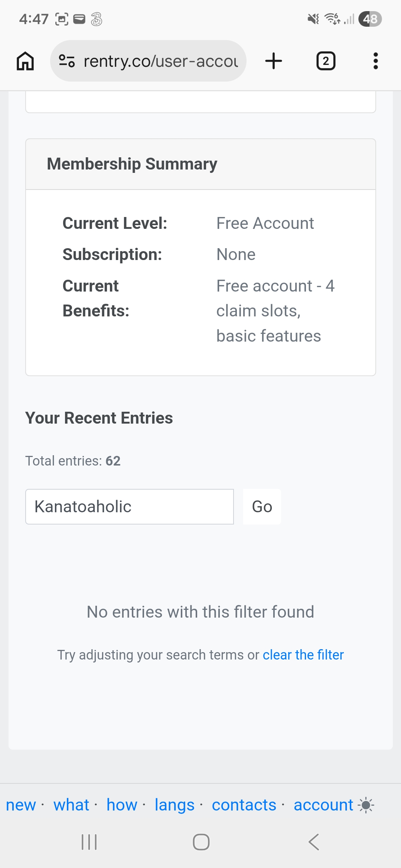The image size is (401, 868).
Task: Tap the Android home navigation button
Action: 201,842
